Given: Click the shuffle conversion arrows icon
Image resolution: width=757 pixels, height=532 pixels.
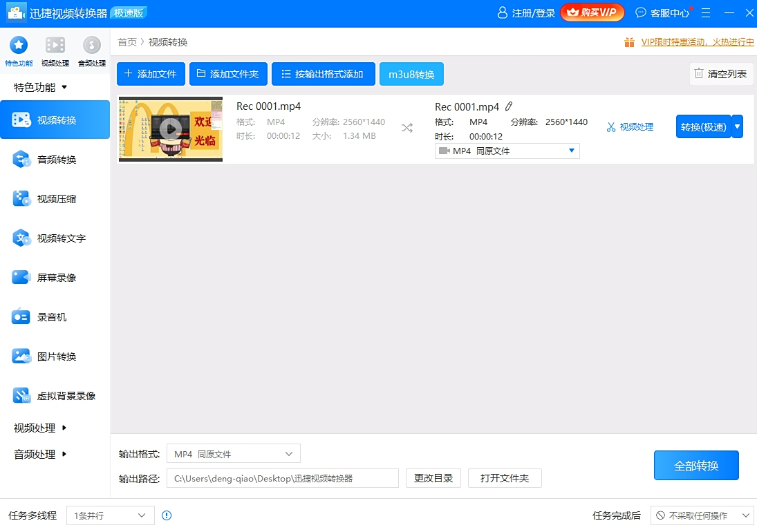Looking at the screenshot, I should point(407,128).
